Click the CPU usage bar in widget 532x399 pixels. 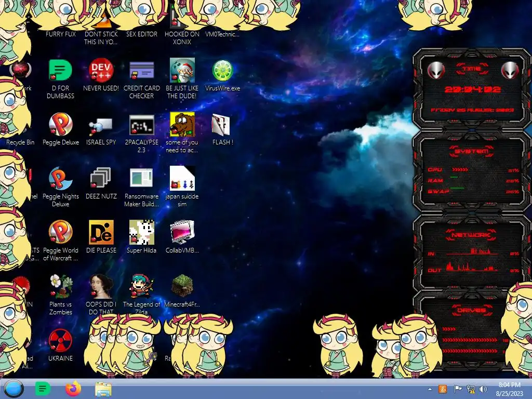(x=460, y=170)
